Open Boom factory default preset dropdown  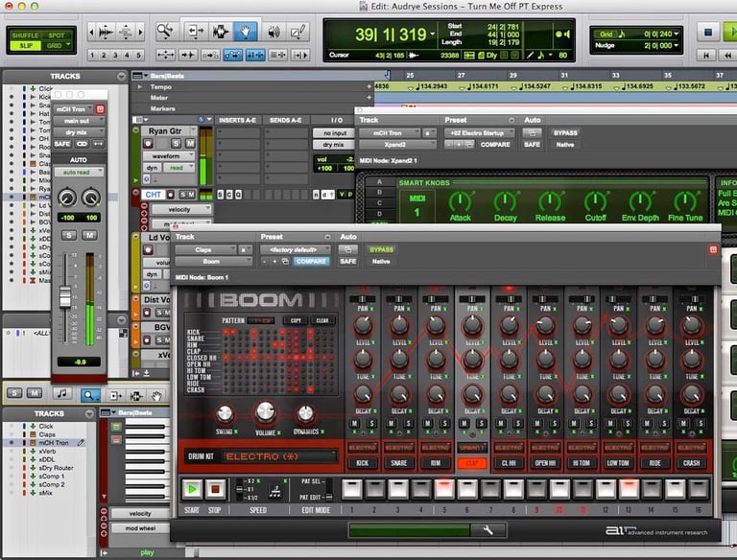[x=295, y=249]
